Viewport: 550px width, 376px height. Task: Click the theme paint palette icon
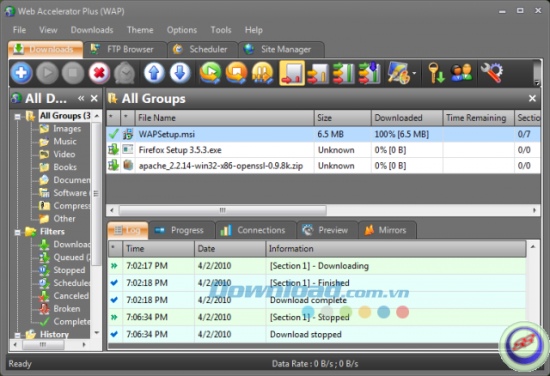click(398, 73)
